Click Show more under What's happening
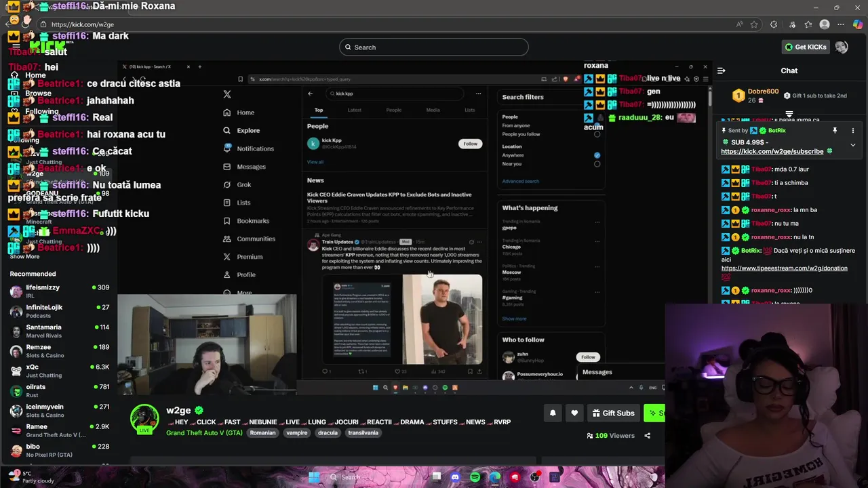868x488 pixels. coord(514,319)
